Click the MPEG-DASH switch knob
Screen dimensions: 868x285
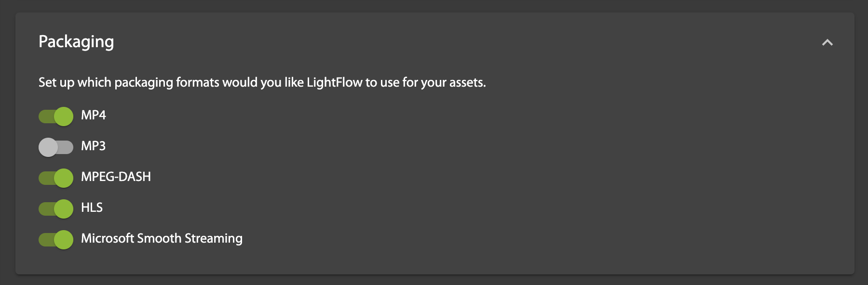[x=63, y=177]
